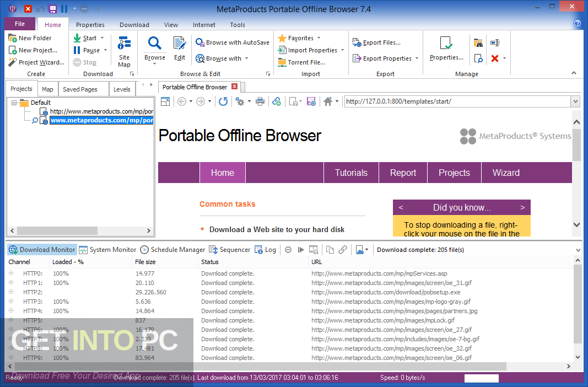
Task: Open the address bar URL dropdown
Action: click(x=576, y=101)
